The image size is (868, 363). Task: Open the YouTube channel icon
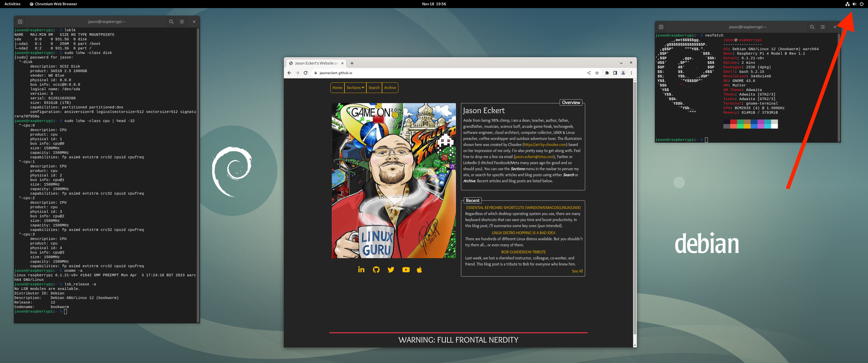[x=406, y=269]
